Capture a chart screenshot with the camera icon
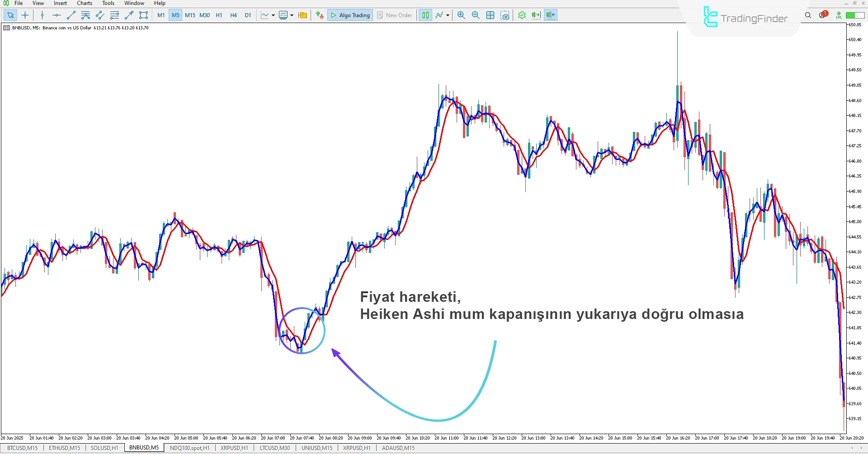Image resolution: width=868 pixels, height=454 pixels. coord(505,15)
